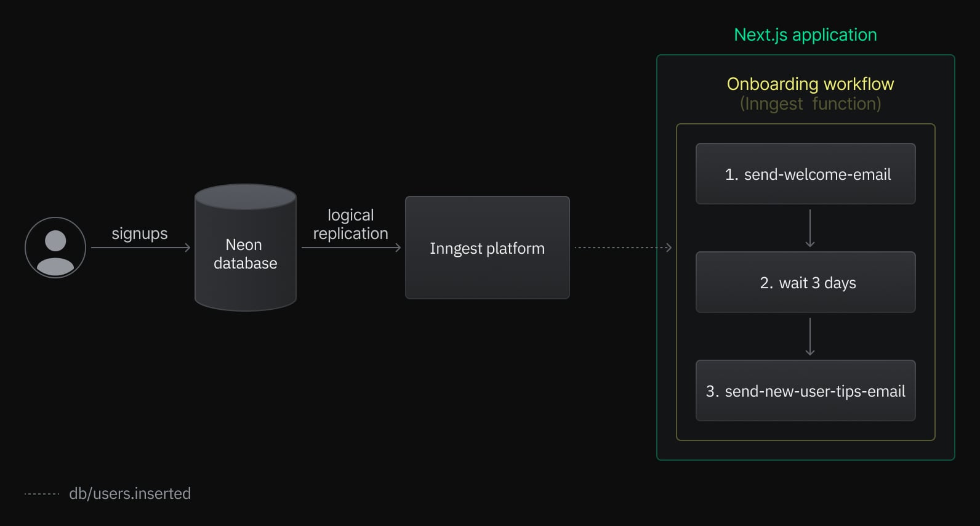Image resolution: width=980 pixels, height=526 pixels.
Task: Click the dashed arrow leaving Inngest platform
Action: pyautogui.click(x=622, y=248)
